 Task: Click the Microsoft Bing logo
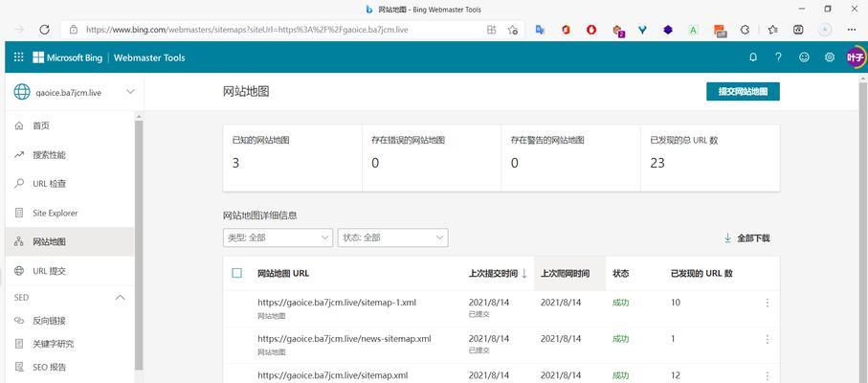pos(68,57)
